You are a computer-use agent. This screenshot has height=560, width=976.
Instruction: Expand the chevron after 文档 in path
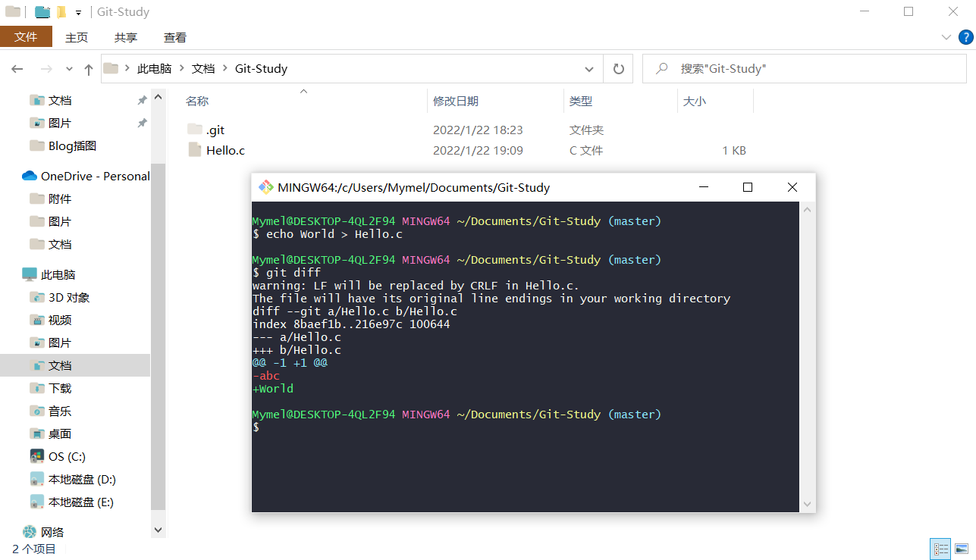click(225, 69)
